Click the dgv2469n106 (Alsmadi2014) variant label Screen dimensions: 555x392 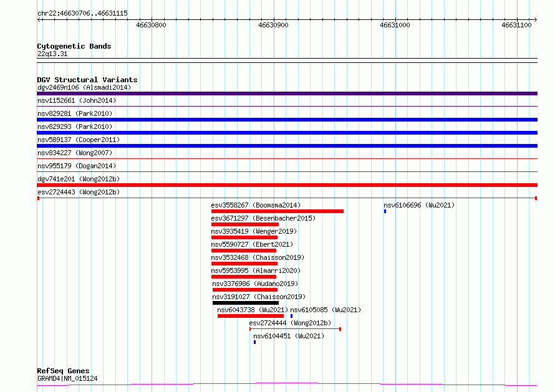[84, 87]
